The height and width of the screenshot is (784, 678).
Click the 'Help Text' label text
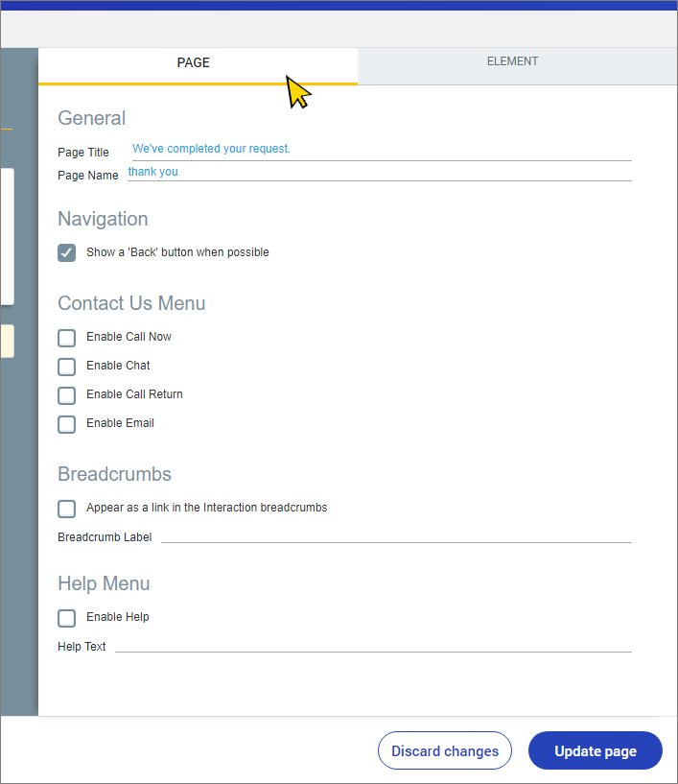[x=82, y=647]
